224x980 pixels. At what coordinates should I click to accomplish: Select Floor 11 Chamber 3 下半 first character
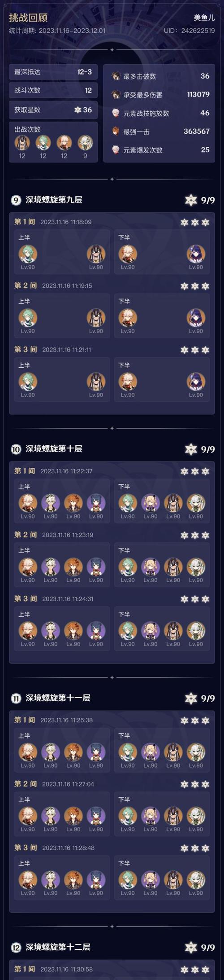(x=128, y=879)
